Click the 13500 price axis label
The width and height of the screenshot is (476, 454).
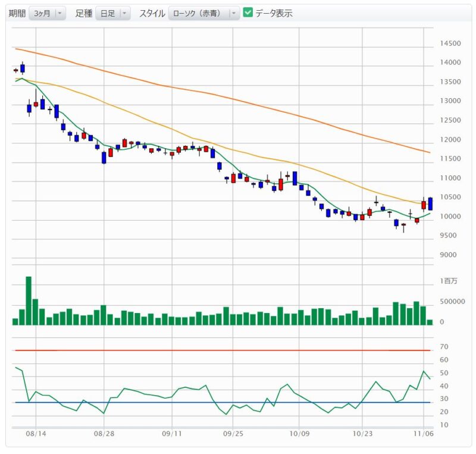tap(450, 82)
